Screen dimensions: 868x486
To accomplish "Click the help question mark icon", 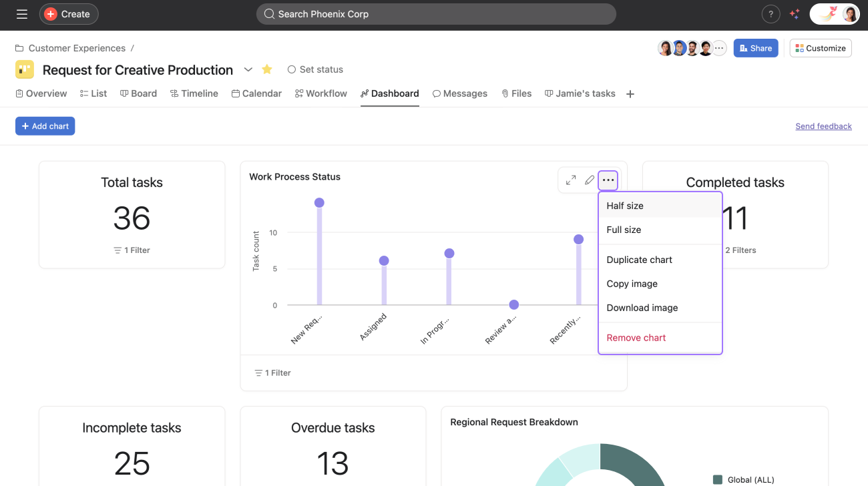I will click(x=771, y=14).
